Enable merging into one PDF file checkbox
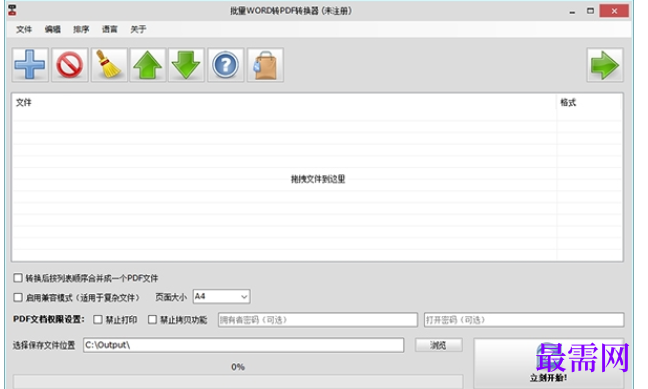Image resolution: width=648 pixels, height=389 pixels. [18, 278]
